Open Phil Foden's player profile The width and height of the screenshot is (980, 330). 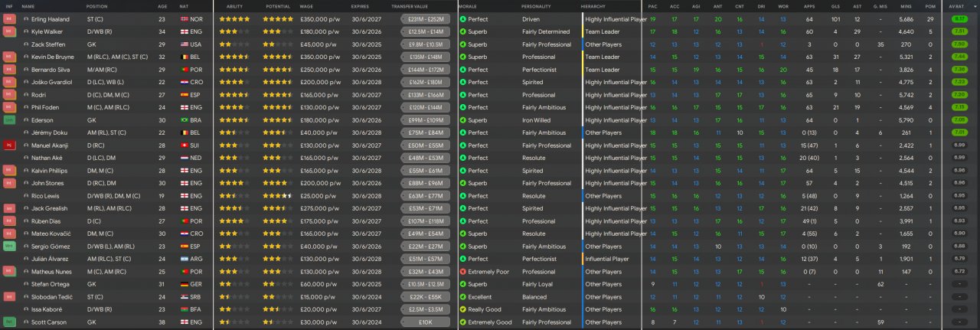(x=47, y=107)
